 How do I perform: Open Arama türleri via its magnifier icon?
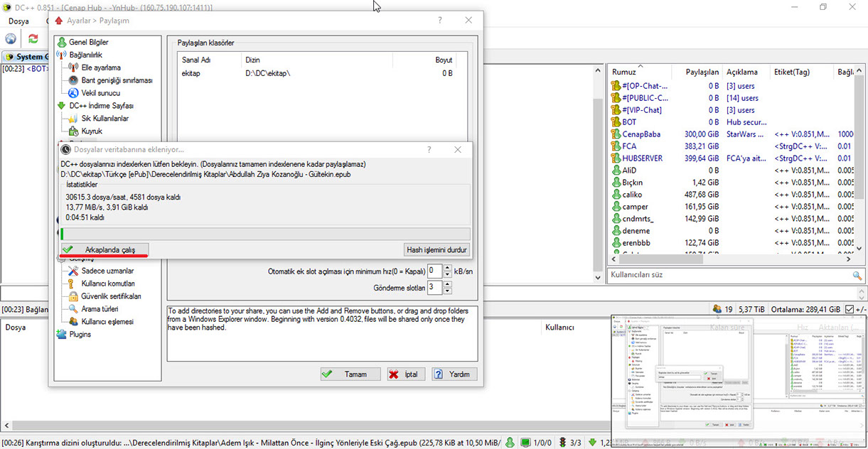pos(73,309)
